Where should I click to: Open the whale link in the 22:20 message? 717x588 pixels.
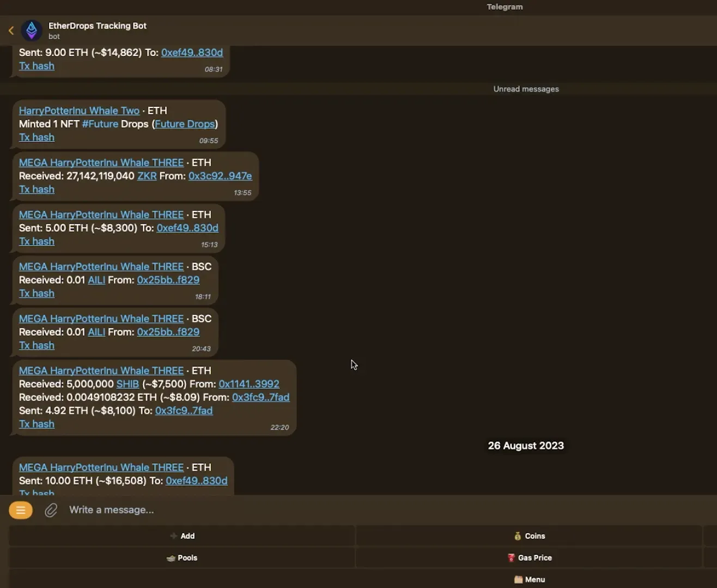[x=101, y=371]
